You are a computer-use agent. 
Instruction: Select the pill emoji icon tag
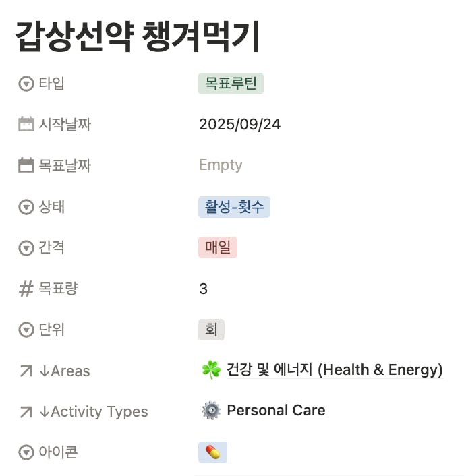pyautogui.click(x=212, y=452)
